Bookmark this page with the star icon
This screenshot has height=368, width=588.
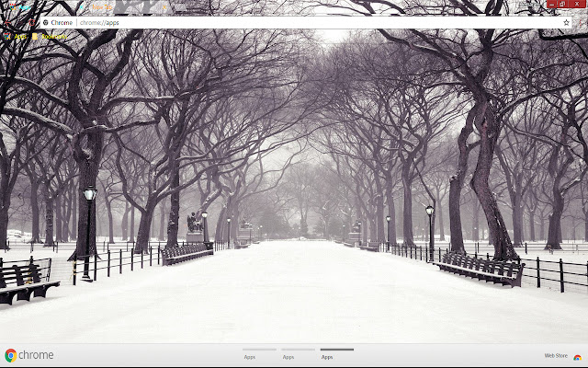[x=566, y=22]
